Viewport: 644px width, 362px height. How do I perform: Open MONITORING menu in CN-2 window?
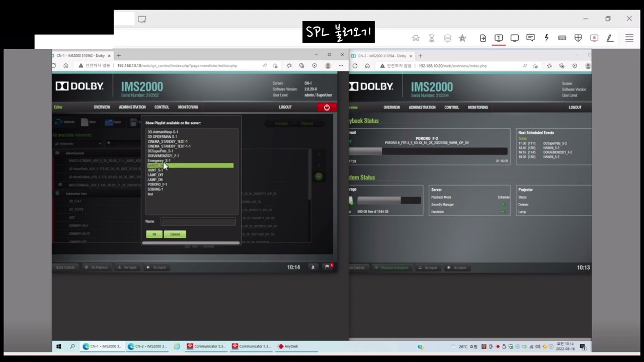pos(478,107)
